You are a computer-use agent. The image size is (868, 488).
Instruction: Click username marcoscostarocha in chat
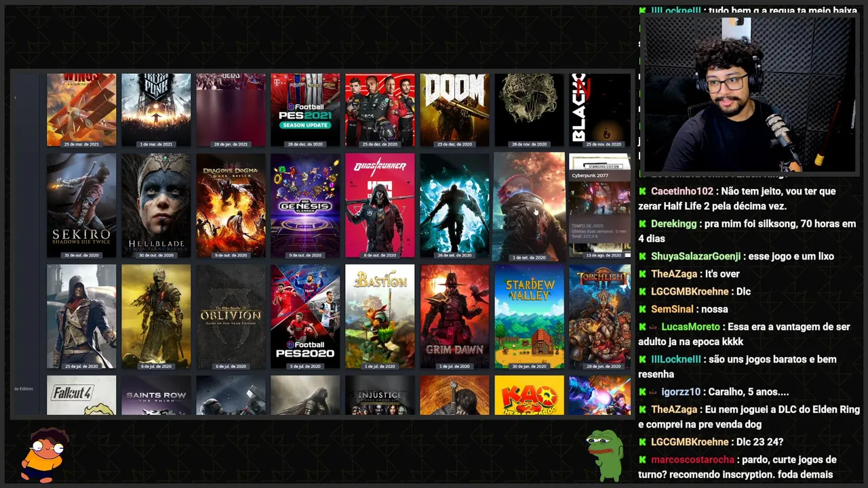click(692, 460)
